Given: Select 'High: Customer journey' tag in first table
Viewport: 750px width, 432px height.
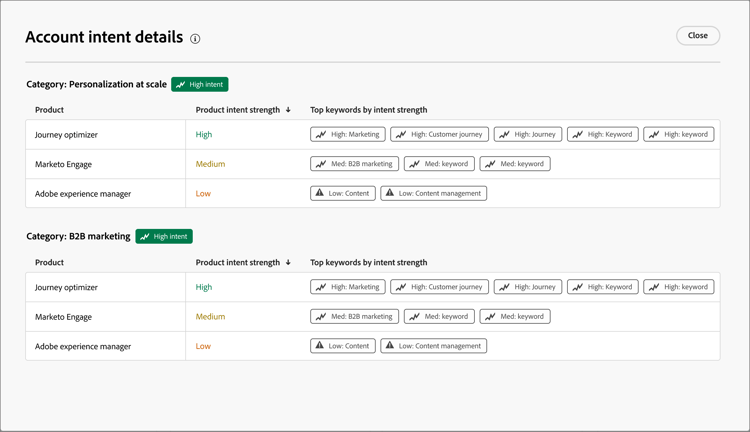Looking at the screenshot, I should [439, 134].
